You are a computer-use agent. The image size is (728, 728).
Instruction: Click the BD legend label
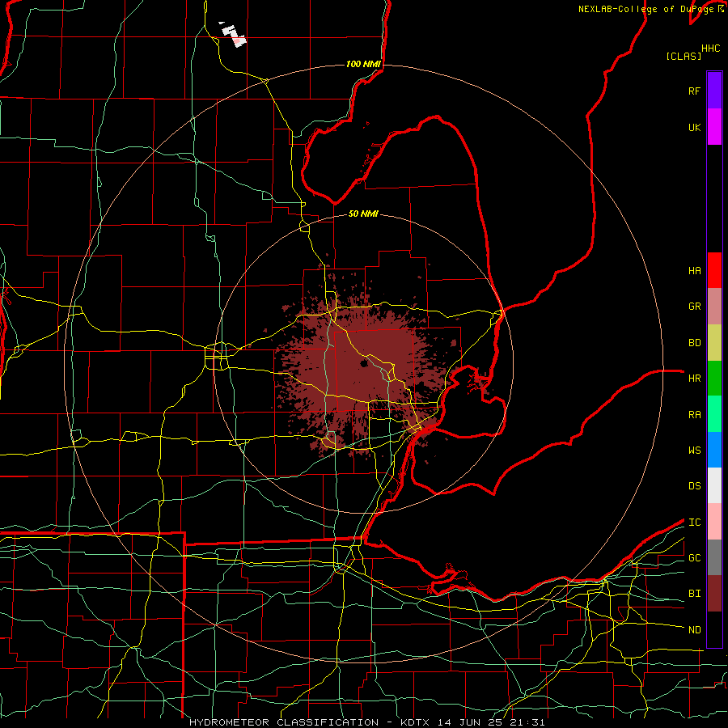tap(694, 343)
